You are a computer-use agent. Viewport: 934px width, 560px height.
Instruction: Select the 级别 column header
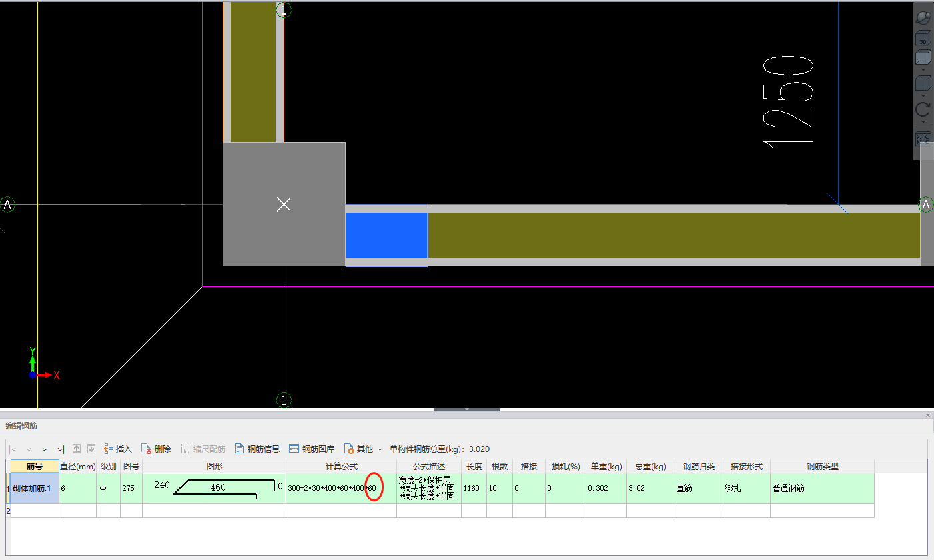tap(109, 467)
